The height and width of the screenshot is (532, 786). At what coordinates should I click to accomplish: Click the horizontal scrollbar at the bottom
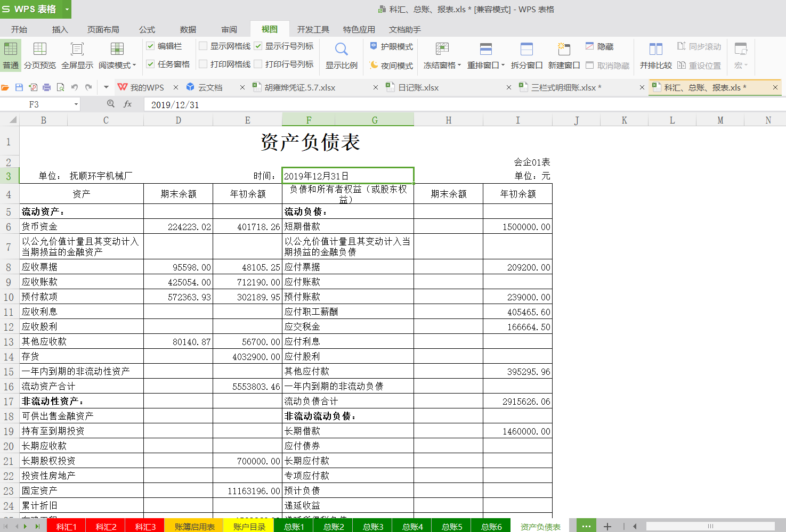pyautogui.click(x=710, y=526)
